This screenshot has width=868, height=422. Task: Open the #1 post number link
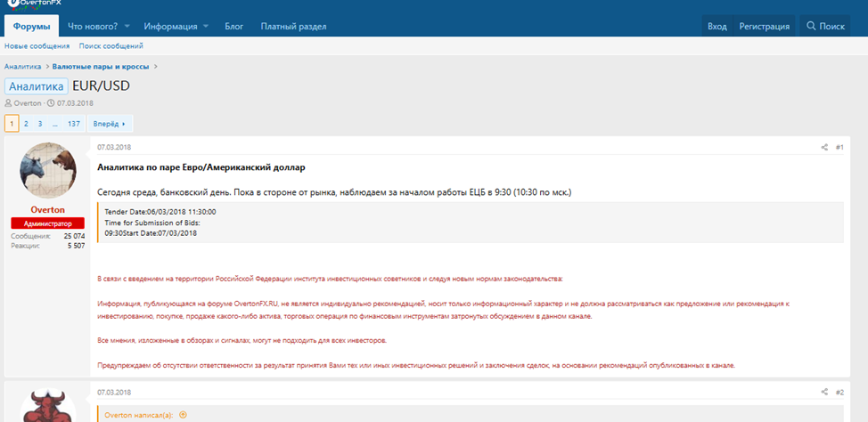(839, 147)
